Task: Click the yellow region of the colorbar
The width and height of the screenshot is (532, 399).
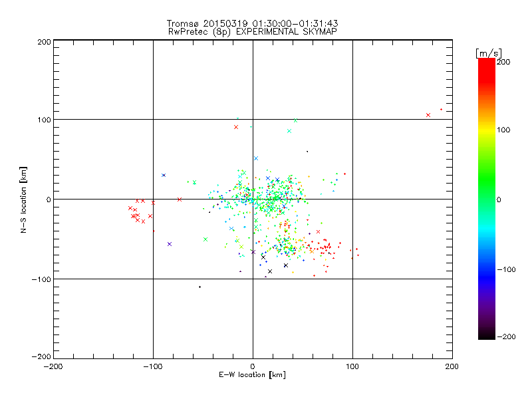Action: (487, 130)
